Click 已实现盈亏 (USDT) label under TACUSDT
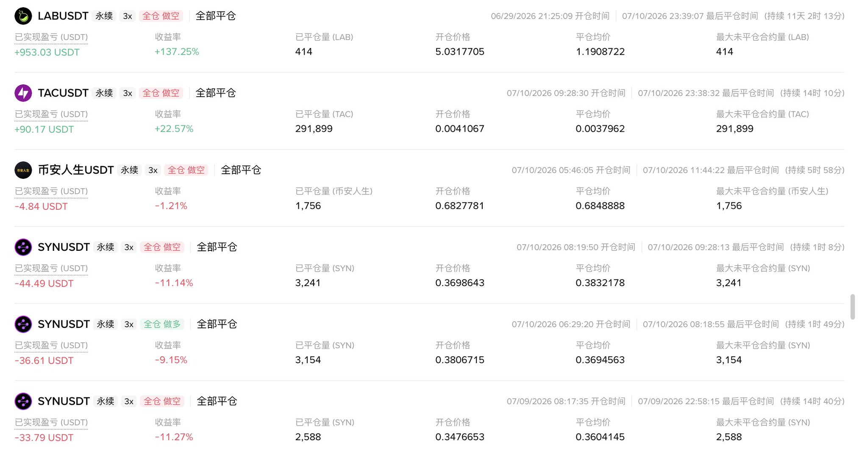Viewport: 868px width, 458px height. point(51,114)
